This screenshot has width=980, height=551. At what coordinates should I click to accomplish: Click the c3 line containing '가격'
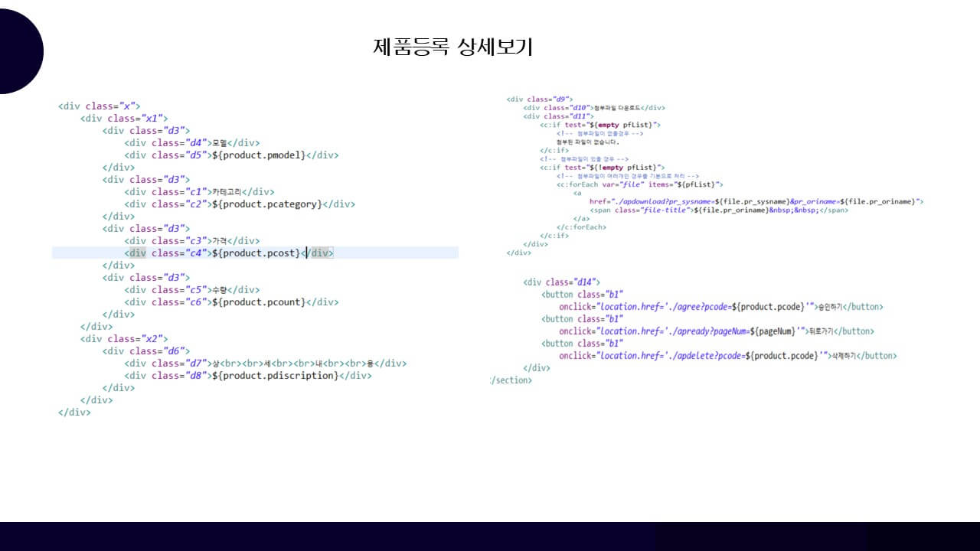(192, 241)
